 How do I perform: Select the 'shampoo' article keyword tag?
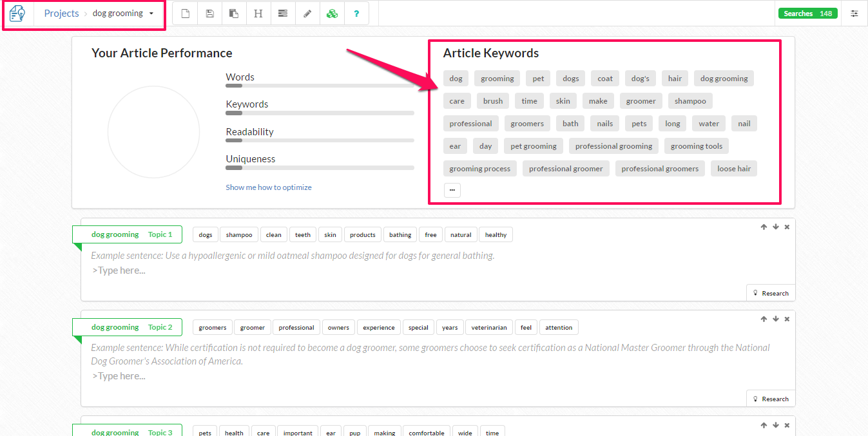coord(690,101)
